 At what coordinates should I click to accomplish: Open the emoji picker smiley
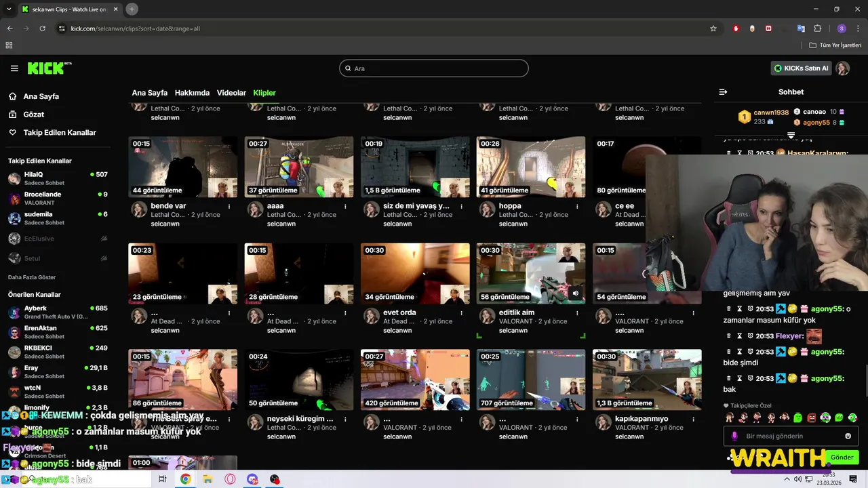tap(848, 436)
